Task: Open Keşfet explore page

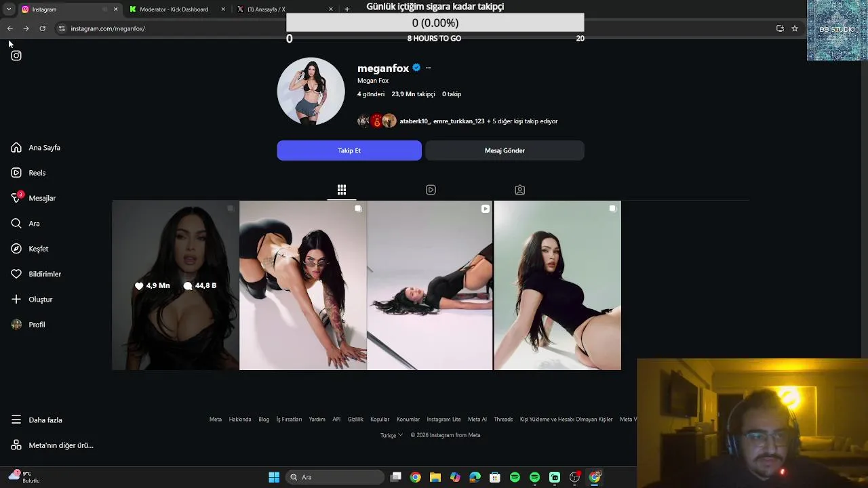Action: (29, 249)
